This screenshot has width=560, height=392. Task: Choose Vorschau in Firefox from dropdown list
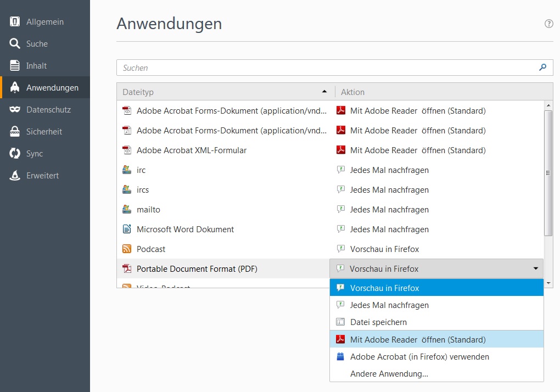click(436, 288)
